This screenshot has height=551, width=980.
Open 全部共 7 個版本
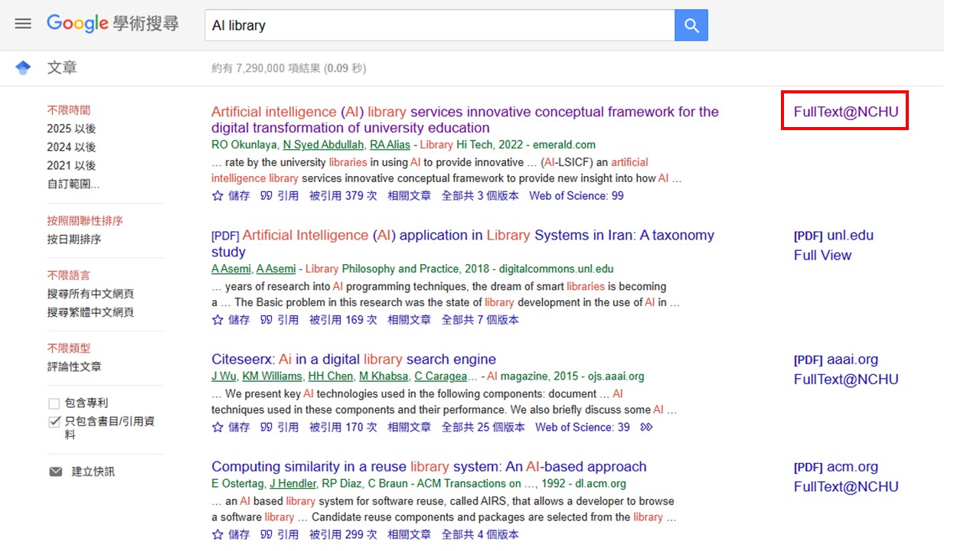tap(480, 320)
